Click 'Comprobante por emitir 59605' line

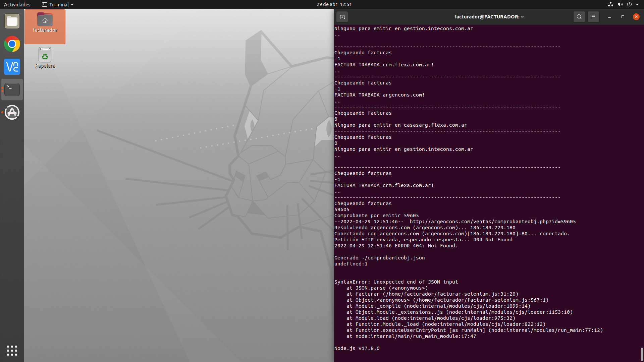[x=377, y=216]
